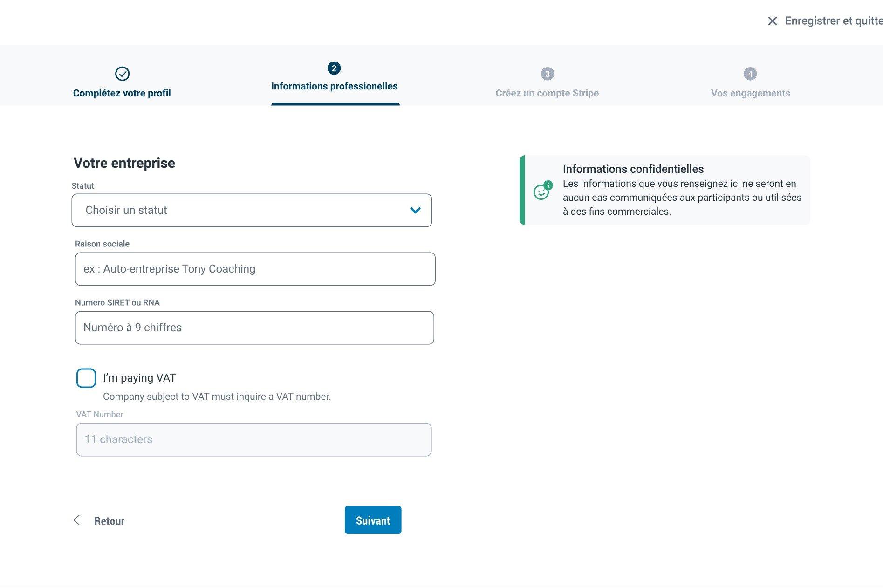Click the Retour text link
883x588 pixels.
(110, 521)
